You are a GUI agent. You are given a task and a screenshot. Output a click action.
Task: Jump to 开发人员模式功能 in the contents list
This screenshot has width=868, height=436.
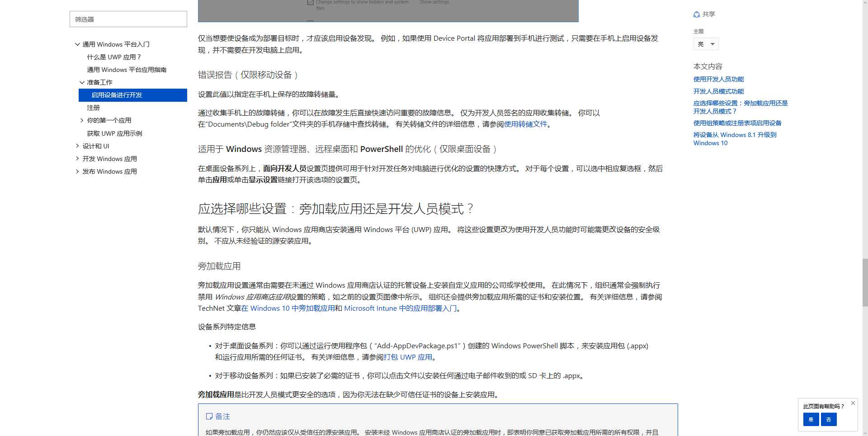coord(718,91)
